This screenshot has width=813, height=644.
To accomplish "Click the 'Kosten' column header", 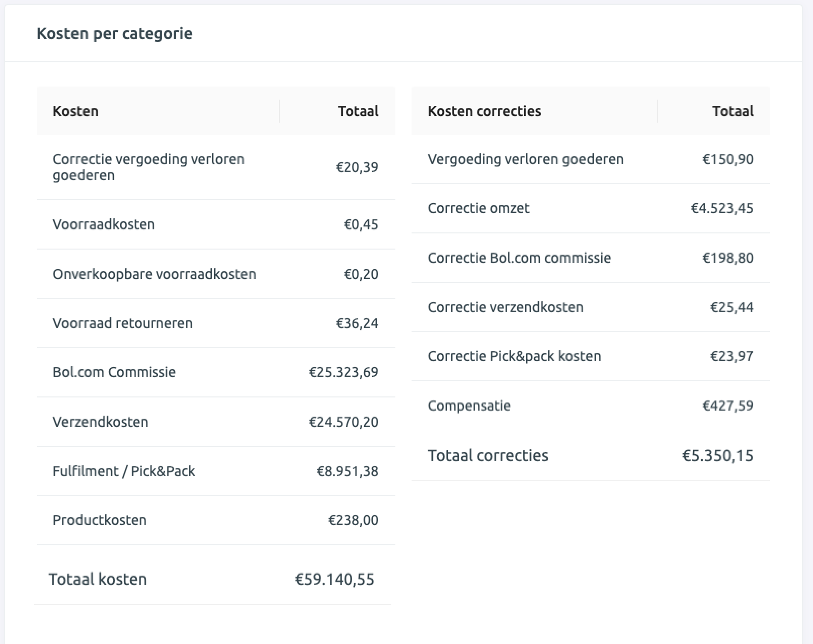I will 75,111.
